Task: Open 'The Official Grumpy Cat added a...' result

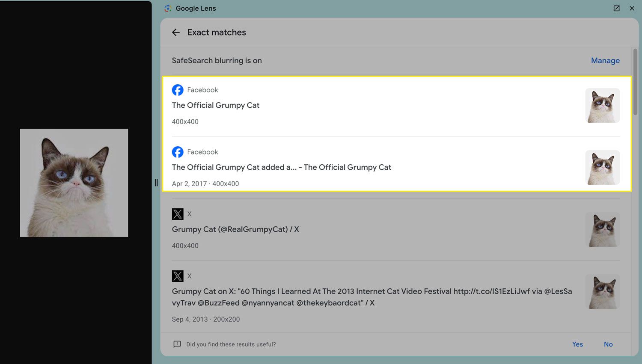Action: click(x=282, y=167)
